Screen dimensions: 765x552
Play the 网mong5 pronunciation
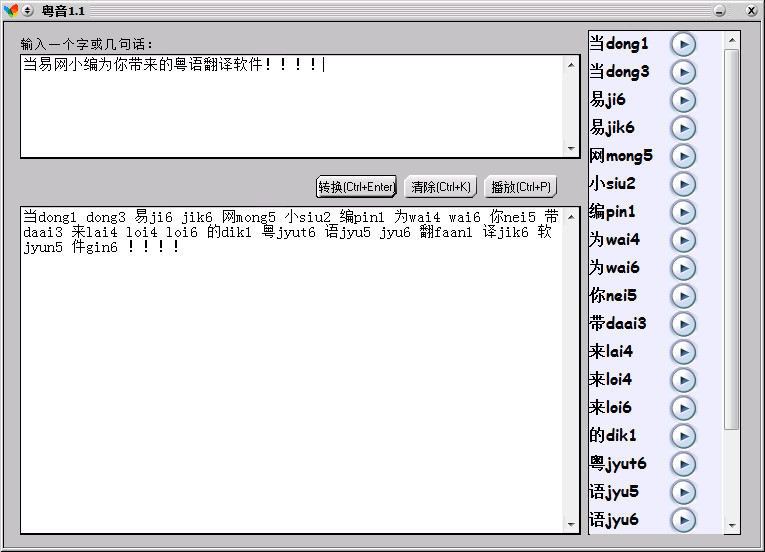682,156
